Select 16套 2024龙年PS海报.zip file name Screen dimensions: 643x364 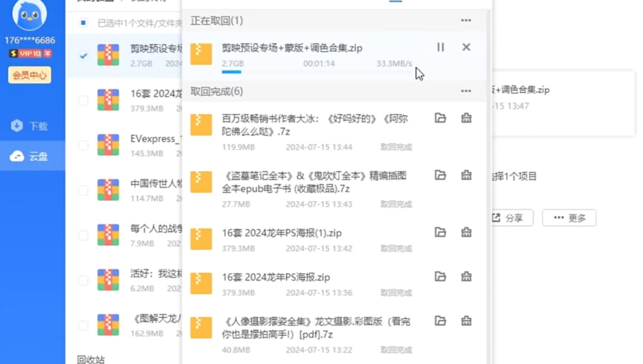coord(276,277)
